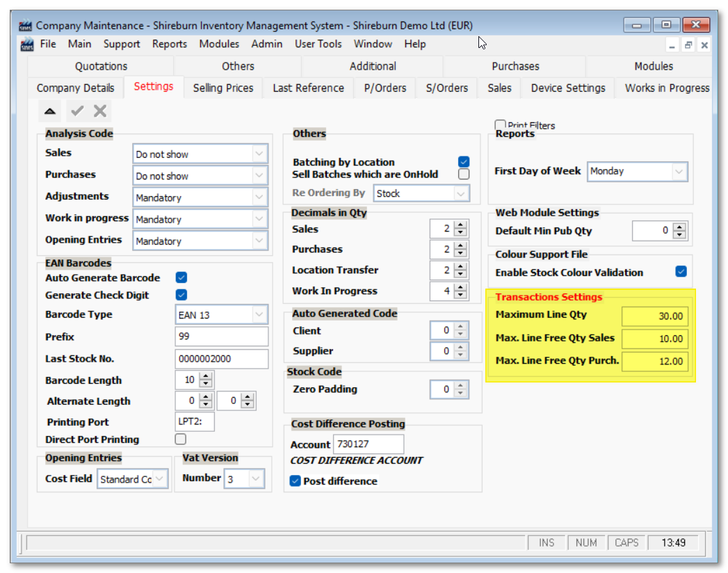Click the Printing Port field
The image size is (728, 573).
[x=195, y=421]
